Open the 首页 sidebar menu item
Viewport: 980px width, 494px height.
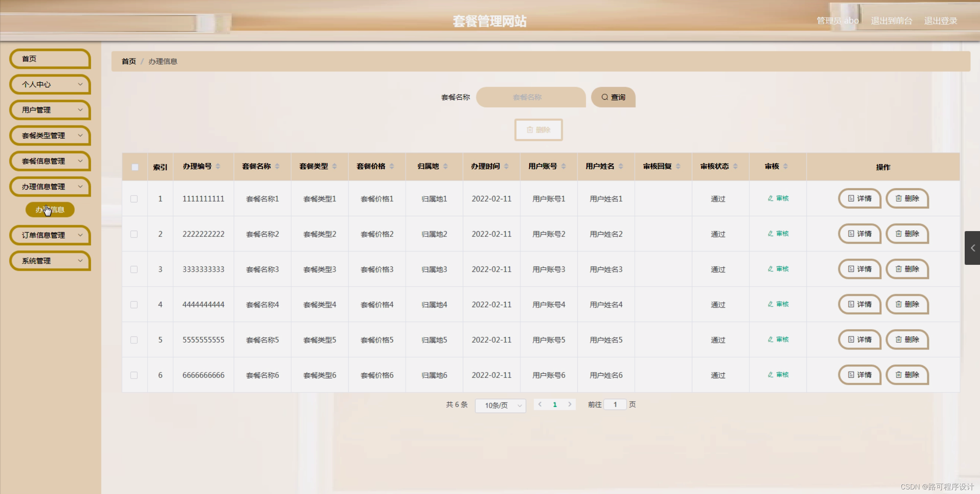point(50,59)
